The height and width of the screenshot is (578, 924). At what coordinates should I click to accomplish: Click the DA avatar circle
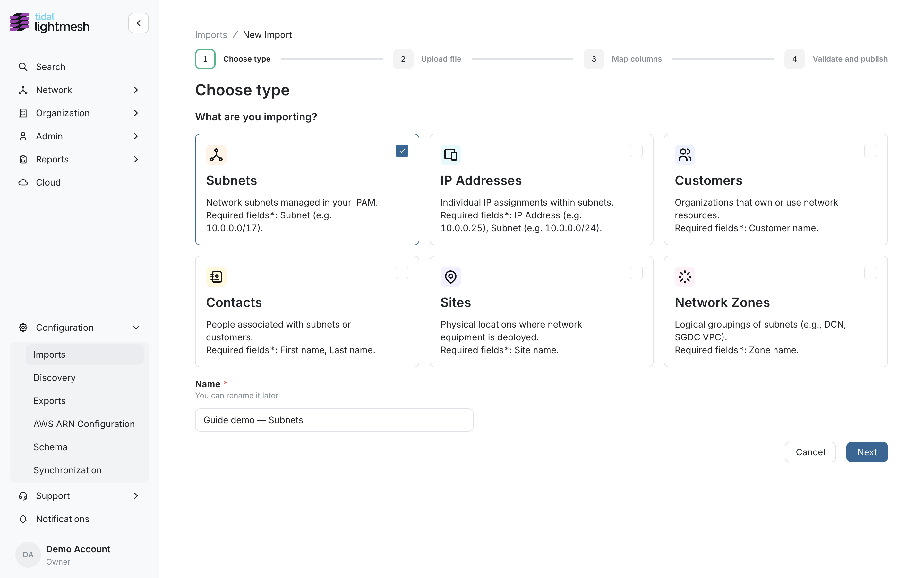pyautogui.click(x=28, y=555)
